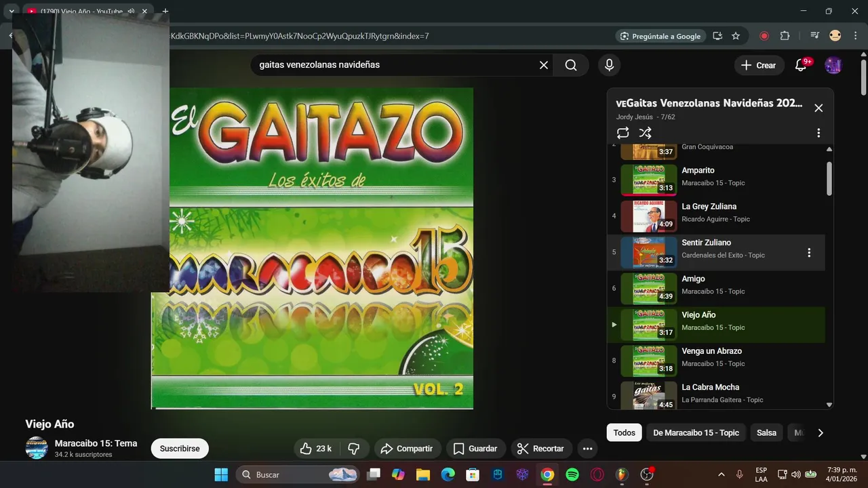Select the Todos filter chip
Viewport: 868px width, 488px height.
coord(624,432)
